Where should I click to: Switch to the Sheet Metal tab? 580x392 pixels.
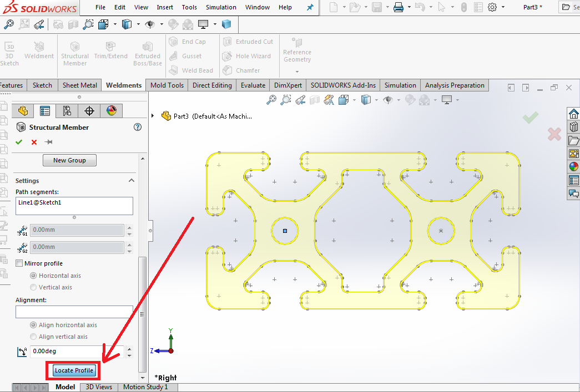tap(79, 85)
